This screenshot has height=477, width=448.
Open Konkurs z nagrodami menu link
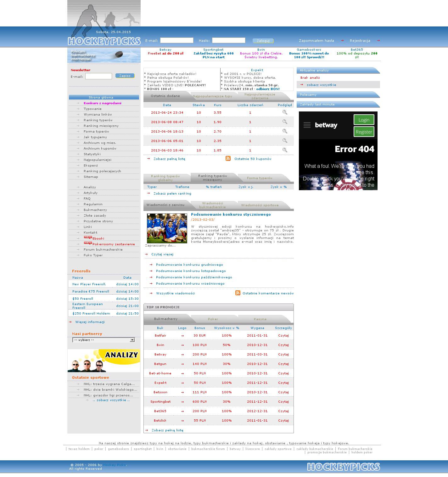[x=102, y=103]
